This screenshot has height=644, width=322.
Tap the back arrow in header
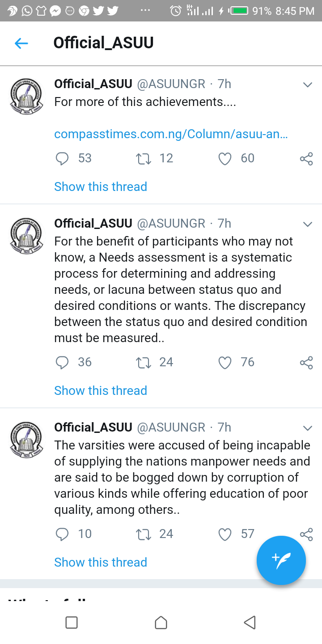(21, 43)
